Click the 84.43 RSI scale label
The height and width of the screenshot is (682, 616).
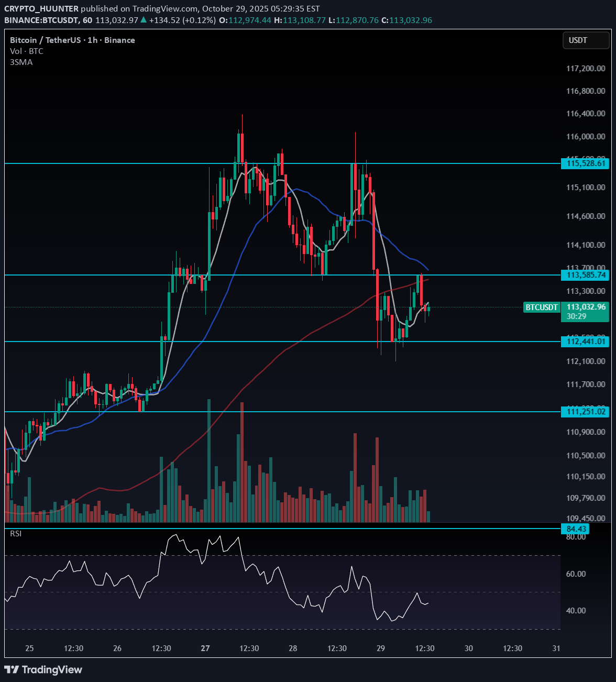(x=575, y=529)
